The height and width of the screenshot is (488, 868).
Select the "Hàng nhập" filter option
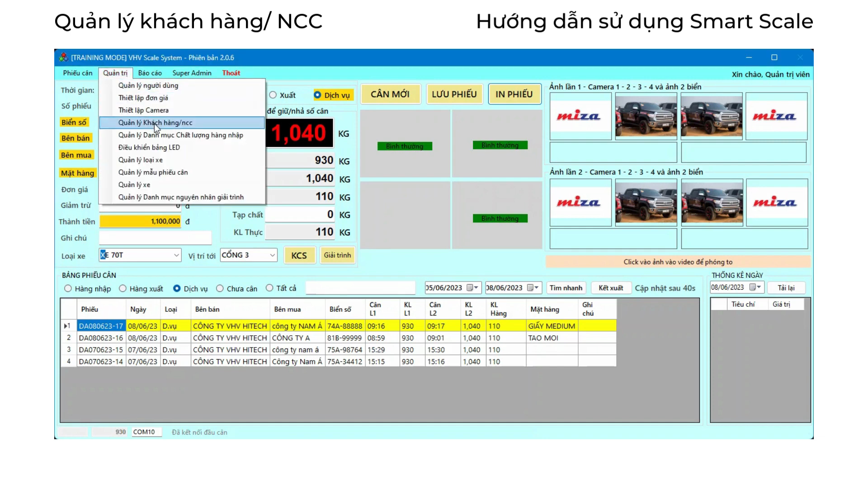coord(68,288)
